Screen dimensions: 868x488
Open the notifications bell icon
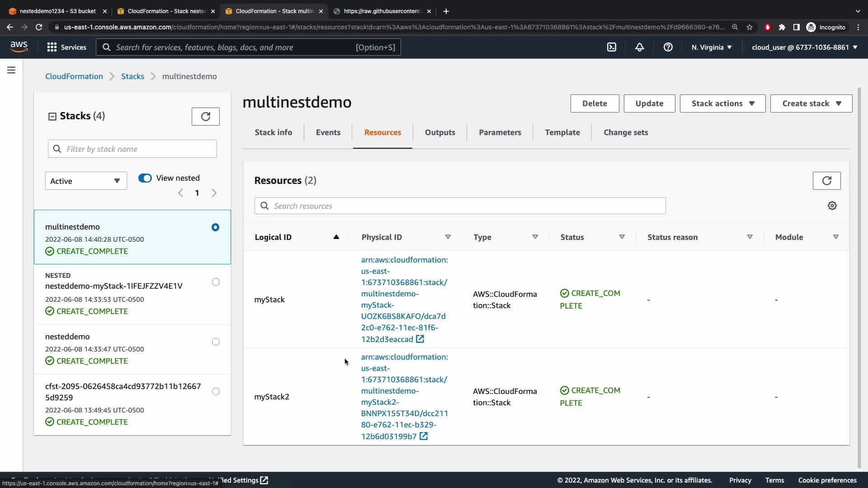(639, 47)
